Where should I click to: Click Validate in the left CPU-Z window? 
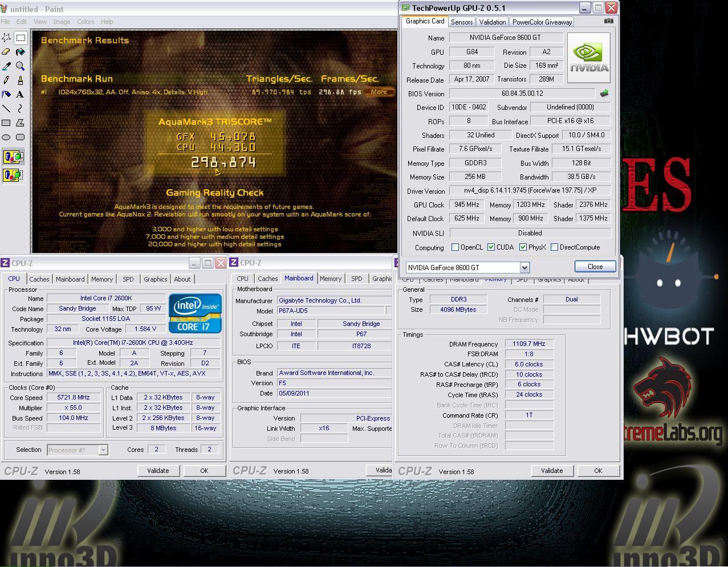(x=158, y=471)
